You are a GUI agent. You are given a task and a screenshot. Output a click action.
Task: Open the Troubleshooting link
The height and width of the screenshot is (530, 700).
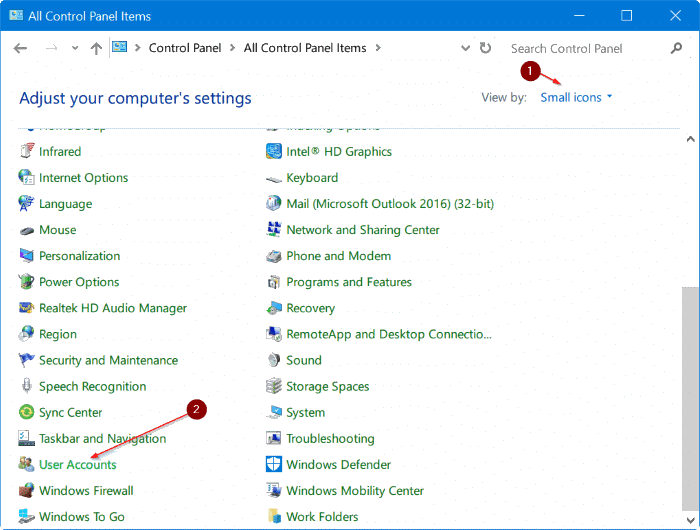330,439
